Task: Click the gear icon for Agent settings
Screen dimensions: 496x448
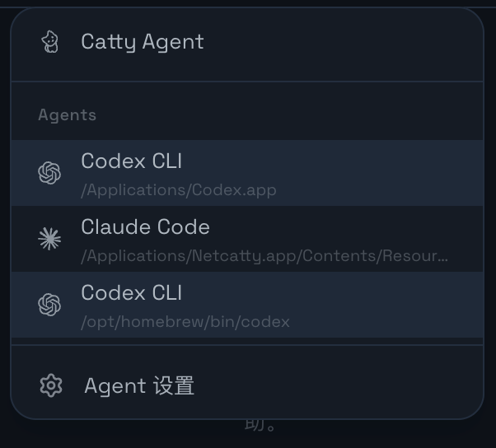Action: (51, 385)
